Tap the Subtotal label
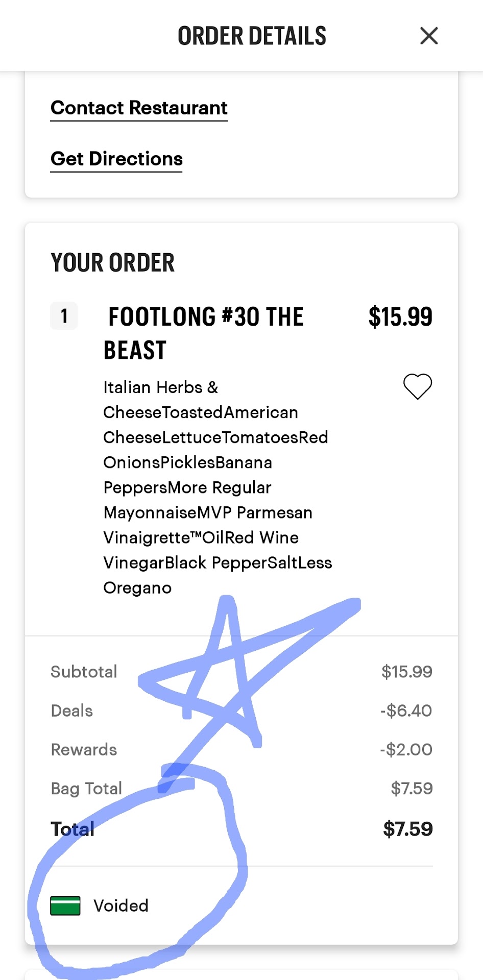The height and width of the screenshot is (980, 483). pyautogui.click(x=84, y=672)
